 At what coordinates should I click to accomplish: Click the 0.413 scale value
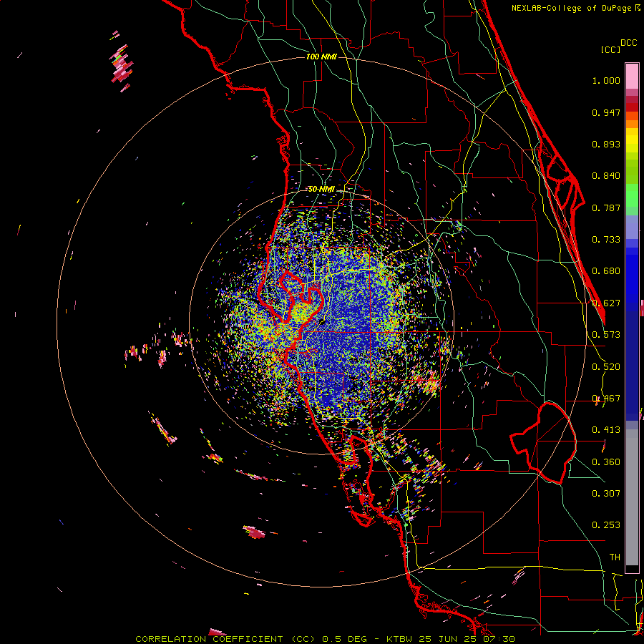click(x=606, y=430)
